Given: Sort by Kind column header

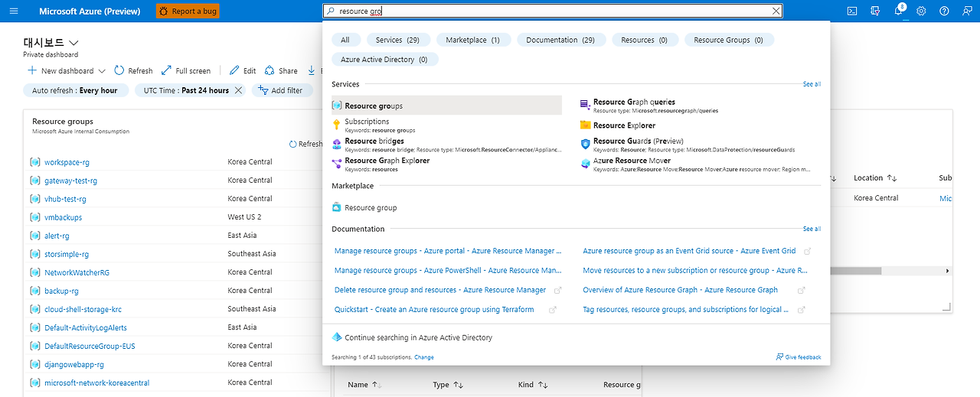Looking at the screenshot, I should pos(533,385).
